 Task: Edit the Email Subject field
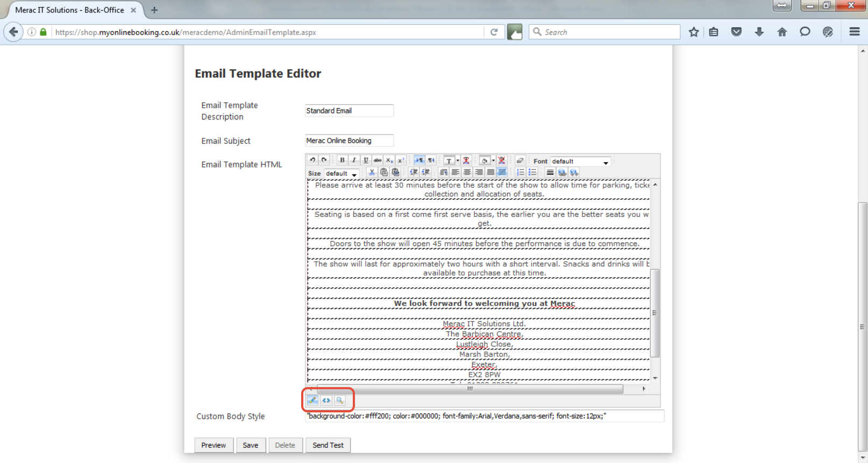tap(349, 141)
